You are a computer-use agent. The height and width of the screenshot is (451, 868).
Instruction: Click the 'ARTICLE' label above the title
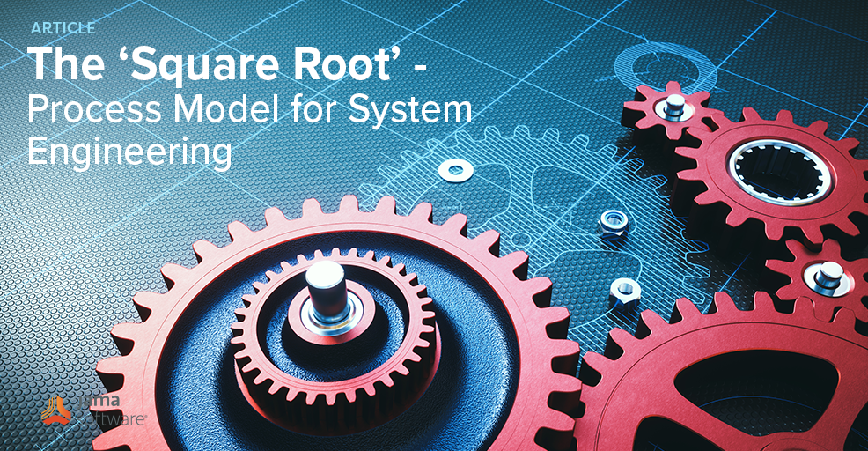pyautogui.click(x=63, y=28)
